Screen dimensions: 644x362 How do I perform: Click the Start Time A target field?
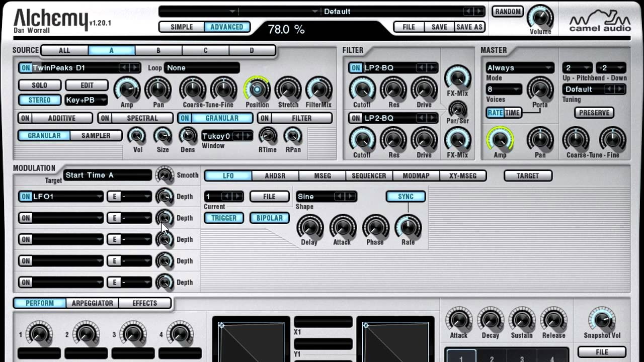point(107,175)
